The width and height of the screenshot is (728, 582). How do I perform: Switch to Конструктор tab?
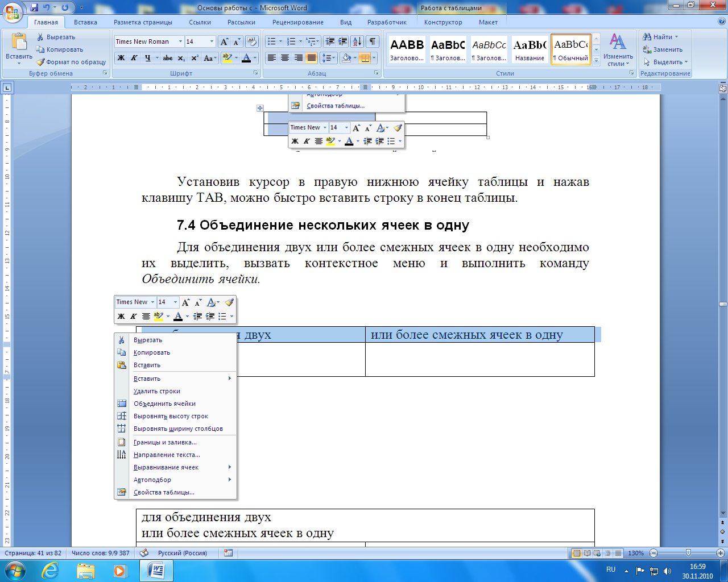443,22
